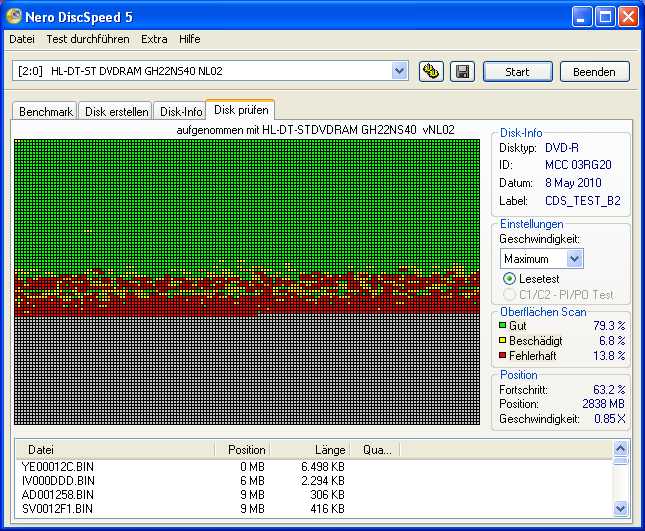Screen dimensions: 645x531
Task: Click the file list scroll up arrow
Action: tap(620, 448)
